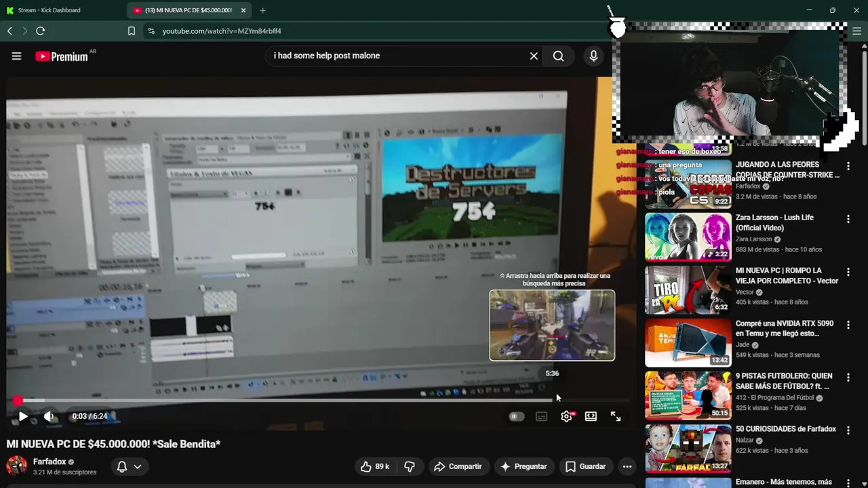Viewport: 868px width, 488px height.
Task: Close the YouTube tab
Action: (243, 10)
